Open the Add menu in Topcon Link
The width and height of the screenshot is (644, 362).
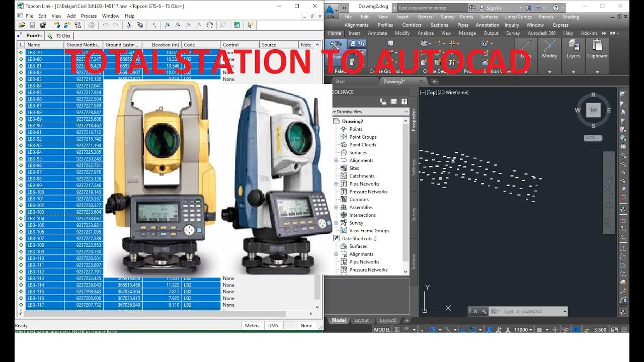[71, 16]
